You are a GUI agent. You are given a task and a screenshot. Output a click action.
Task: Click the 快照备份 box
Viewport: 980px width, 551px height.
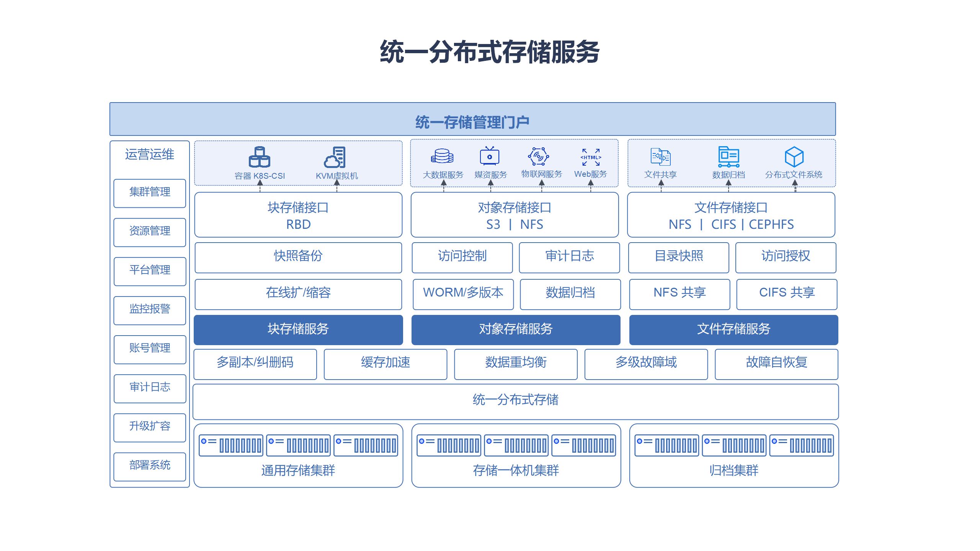pos(298,257)
